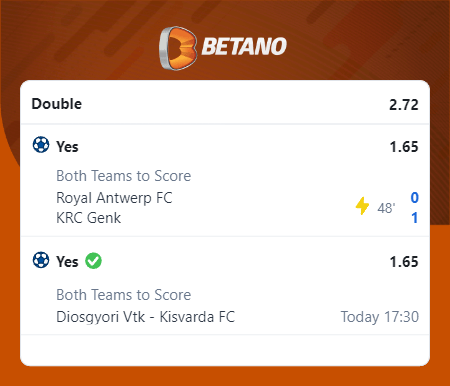Viewport: 450px width, 386px height.
Task: Click the green checkmark won indicator
Action: point(93,261)
